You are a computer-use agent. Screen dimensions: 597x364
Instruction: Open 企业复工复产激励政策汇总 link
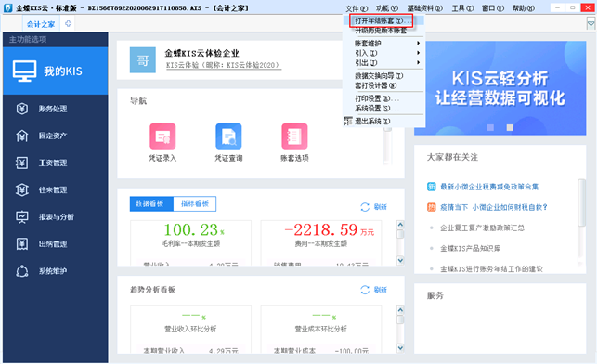click(482, 227)
